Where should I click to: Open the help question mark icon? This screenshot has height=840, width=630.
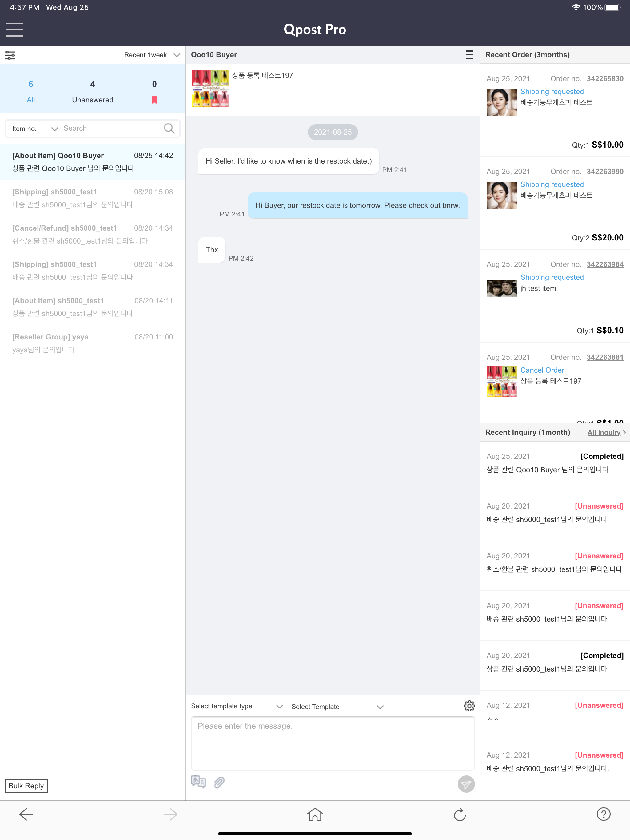click(x=604, y=814)
